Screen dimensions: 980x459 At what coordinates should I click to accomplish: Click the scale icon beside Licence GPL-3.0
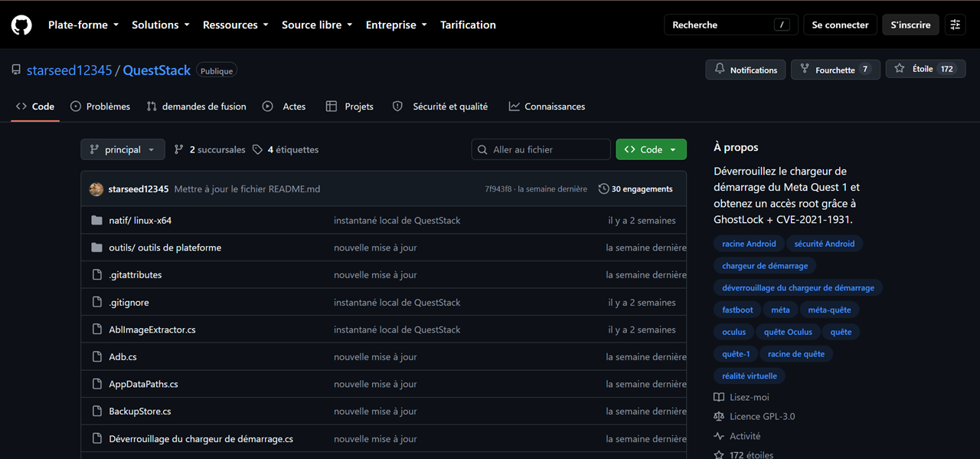click(719, 416)
